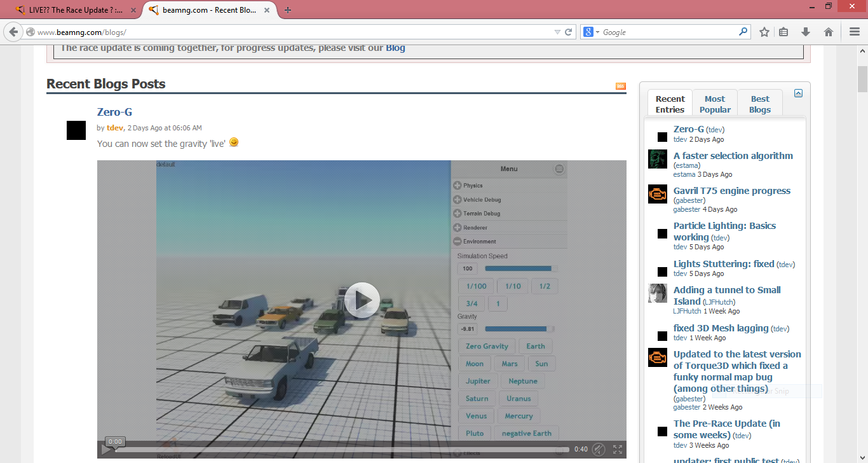The height and width of the screenshot is (463, 868).
Task: Click the scrollbar up arrow
Action: [x=862, y=51]
